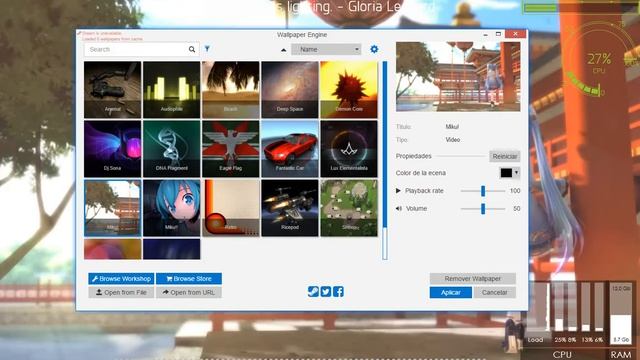This screenshot has height=360, width=640.
Task: Click the Cancelar button
Action: (495, 292)
